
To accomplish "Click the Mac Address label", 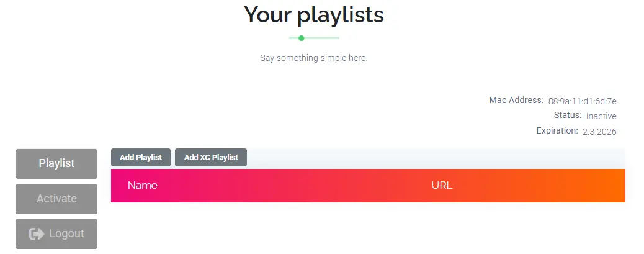I will 516,100.
